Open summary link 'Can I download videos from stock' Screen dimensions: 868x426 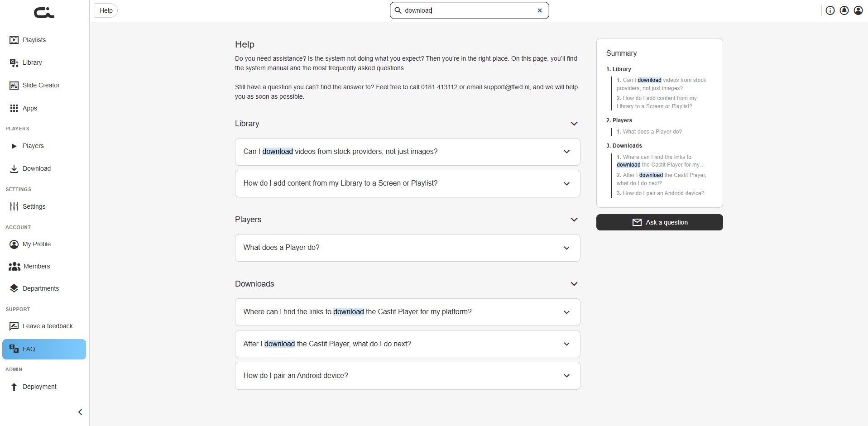(x=661, y=84)
